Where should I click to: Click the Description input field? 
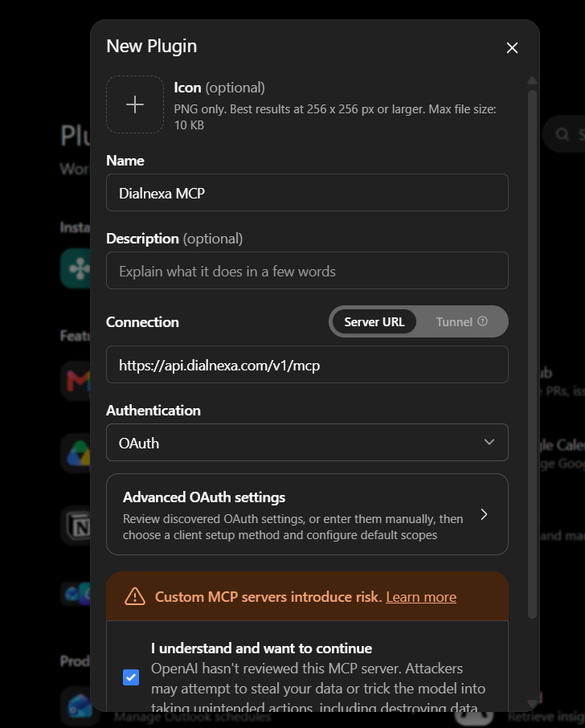[307, 271]
